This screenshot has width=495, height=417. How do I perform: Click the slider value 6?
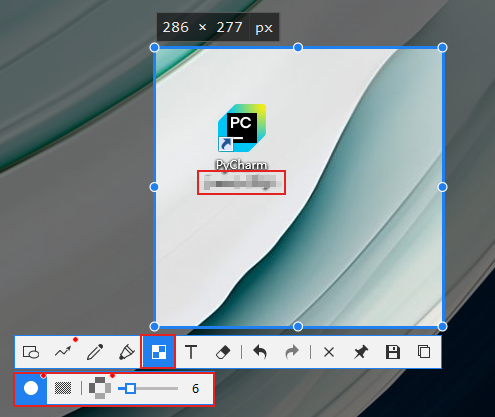tap(195, 389)
